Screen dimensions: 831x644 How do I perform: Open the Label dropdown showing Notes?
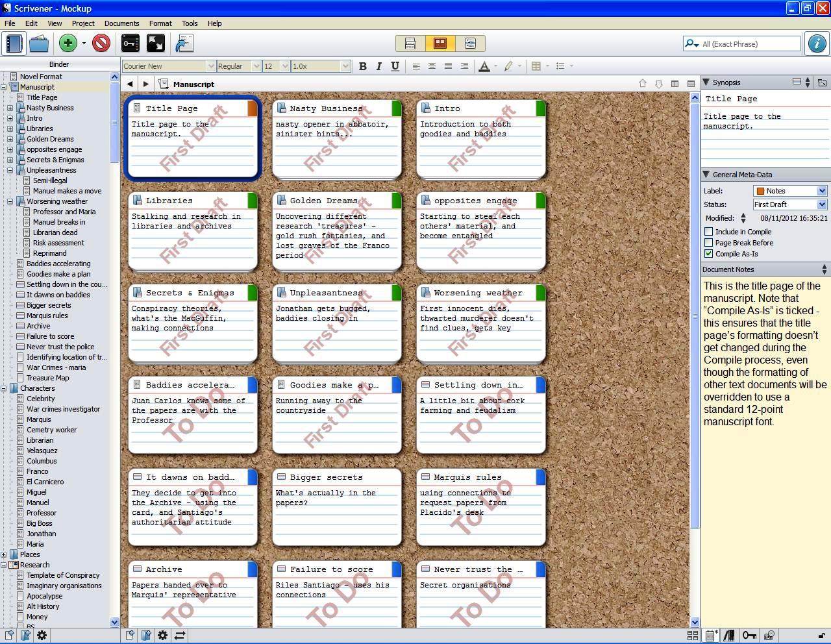tap(790, 191)
